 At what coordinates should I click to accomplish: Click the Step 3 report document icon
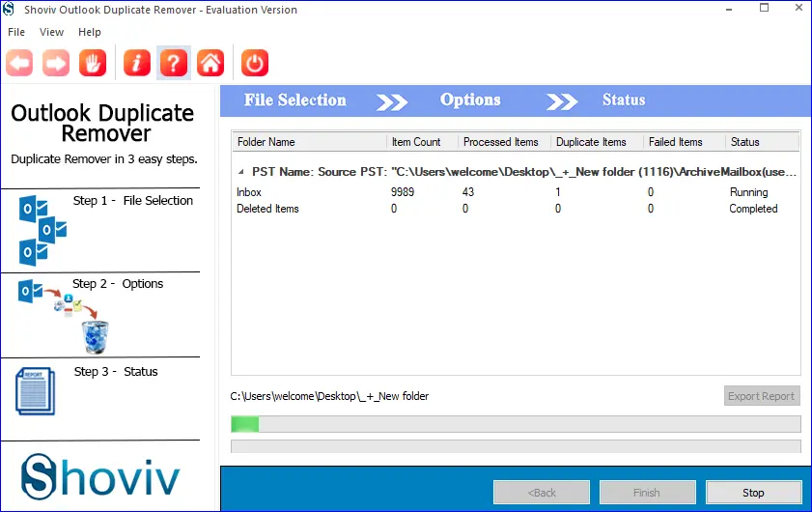(x=35, y=391)
